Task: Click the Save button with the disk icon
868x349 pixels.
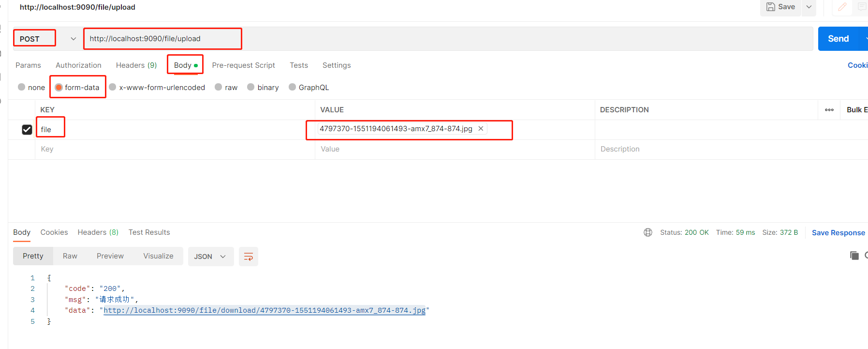Action: pos(780,7)
